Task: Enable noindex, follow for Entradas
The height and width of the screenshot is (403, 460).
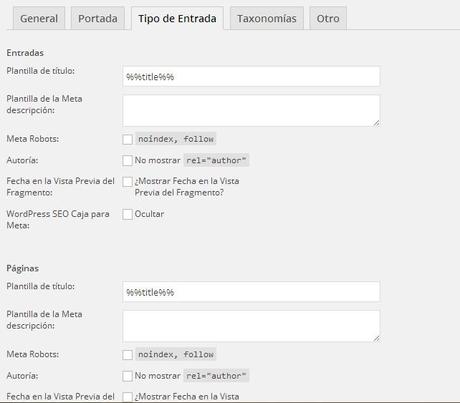Action: coord(127,139)
